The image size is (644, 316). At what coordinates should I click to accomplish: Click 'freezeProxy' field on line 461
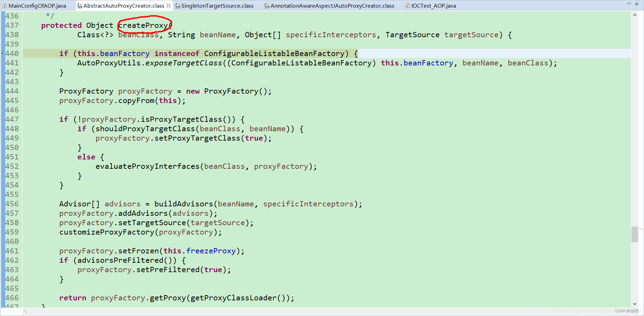click(211, 251)
